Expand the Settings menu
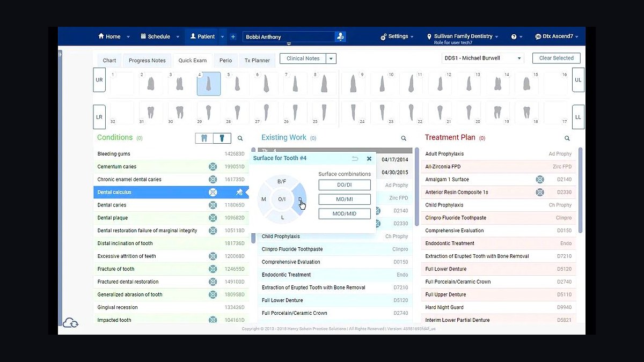This screenshot has width=644, height=362. click(x=397, y=36)
